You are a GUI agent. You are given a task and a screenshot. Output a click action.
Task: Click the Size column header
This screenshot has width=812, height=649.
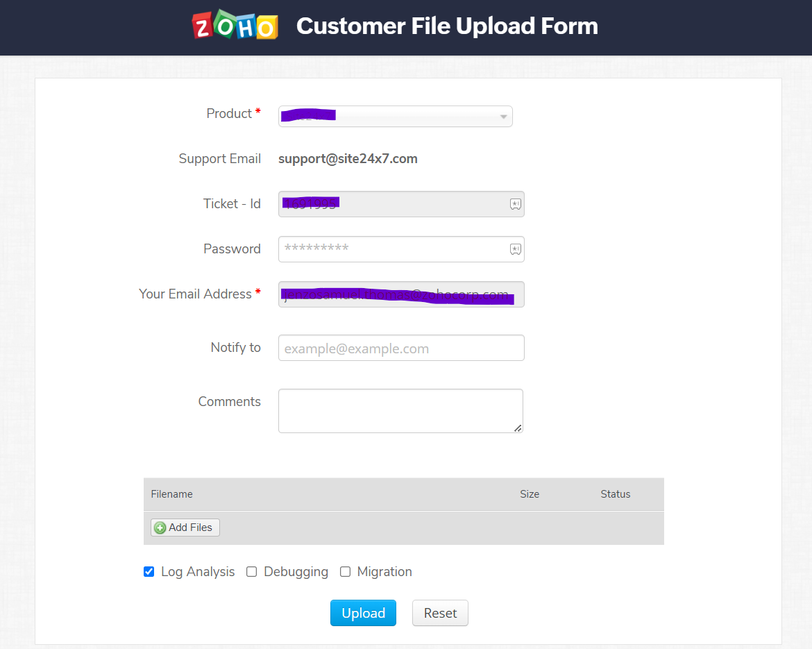[530, 494]
